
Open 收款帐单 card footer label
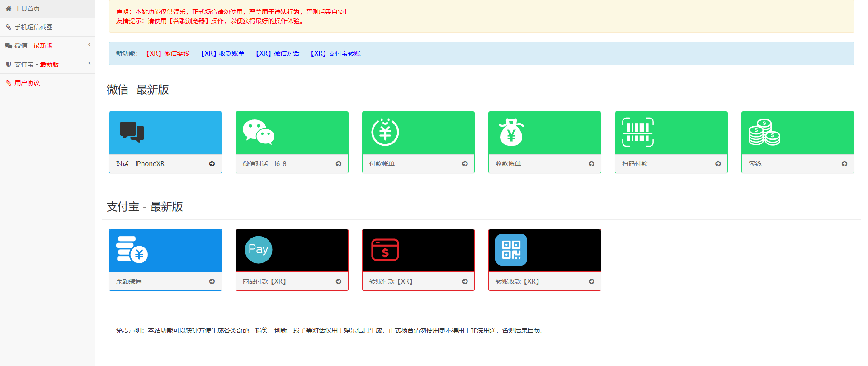point(509,164)
